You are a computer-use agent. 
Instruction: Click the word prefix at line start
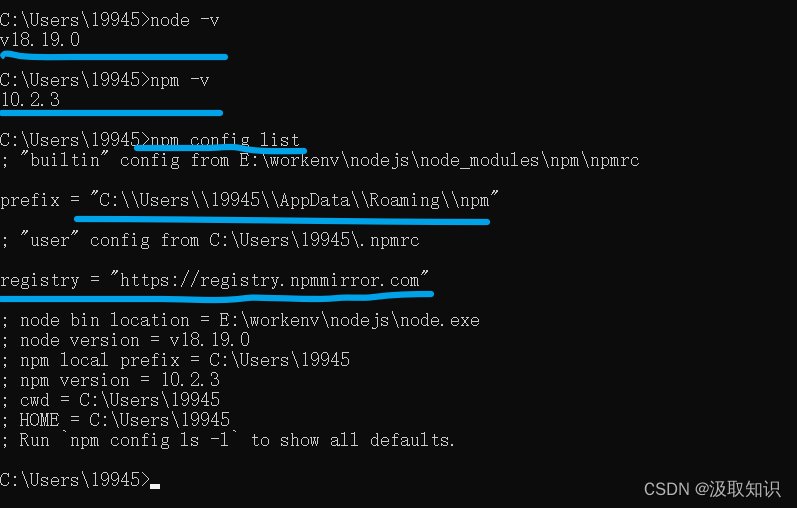[x=30, y=201]
